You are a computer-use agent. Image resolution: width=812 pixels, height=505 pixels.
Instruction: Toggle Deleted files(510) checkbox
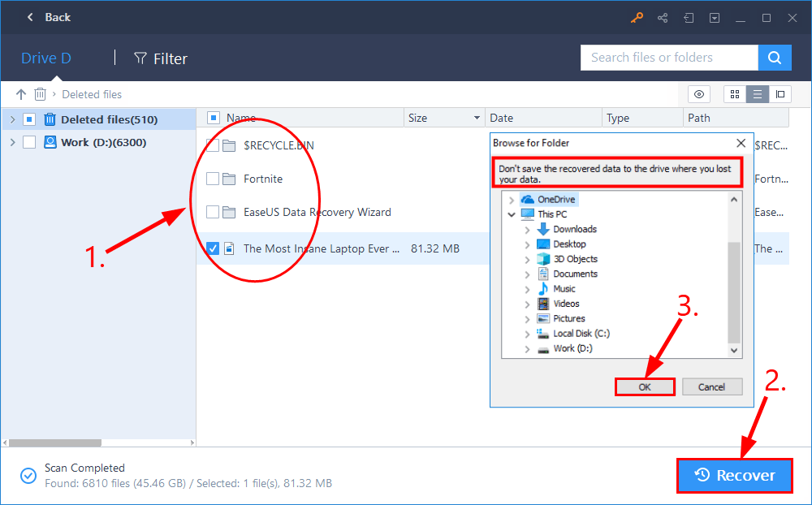[x=29, y=119]
